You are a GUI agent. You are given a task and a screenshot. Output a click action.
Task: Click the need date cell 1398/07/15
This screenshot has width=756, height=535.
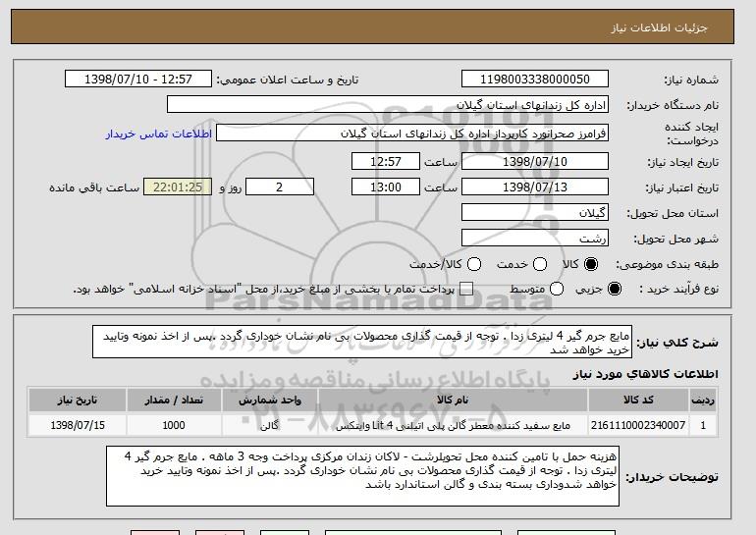point(78,425)
